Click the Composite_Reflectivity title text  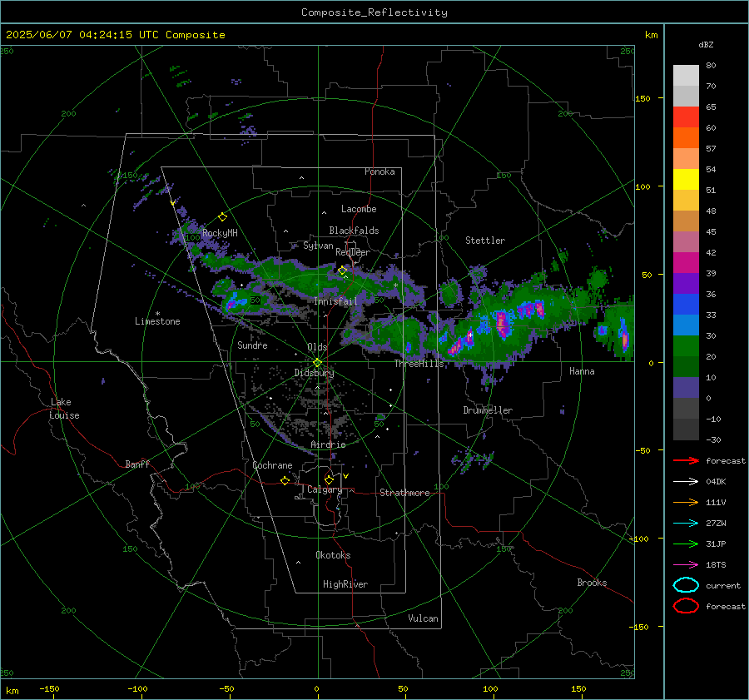point(374,12)
